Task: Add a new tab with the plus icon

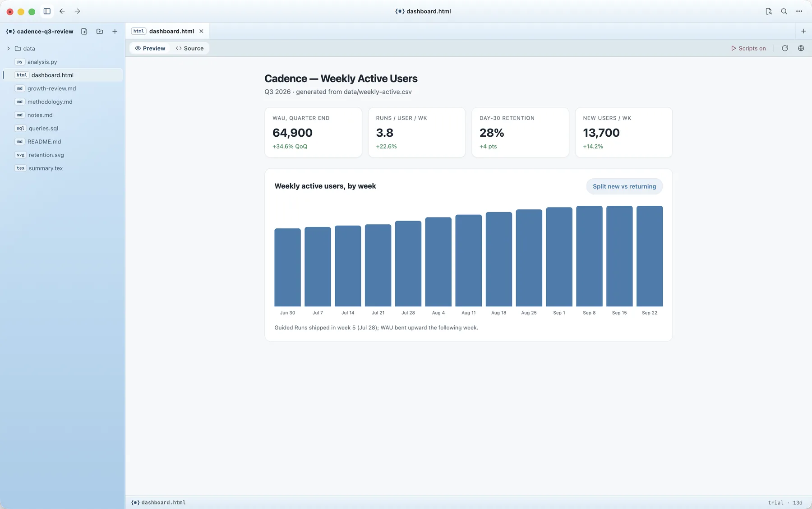Action: pyautogui.click(x=803, y=31)
